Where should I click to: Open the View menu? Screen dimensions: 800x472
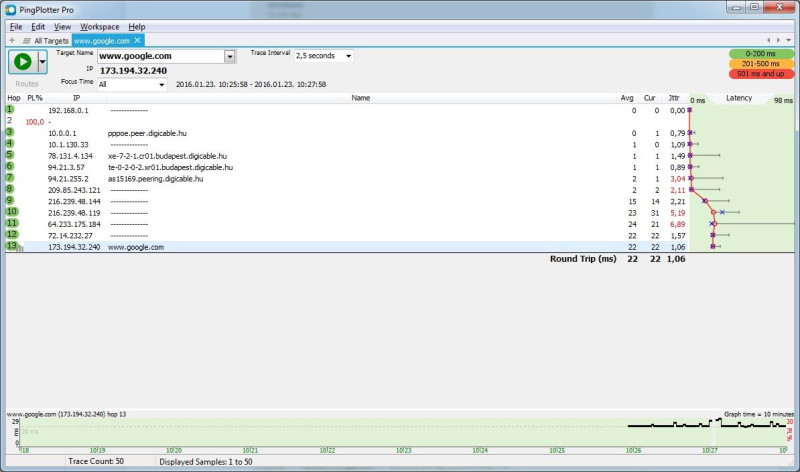click(x=62, y=27)
